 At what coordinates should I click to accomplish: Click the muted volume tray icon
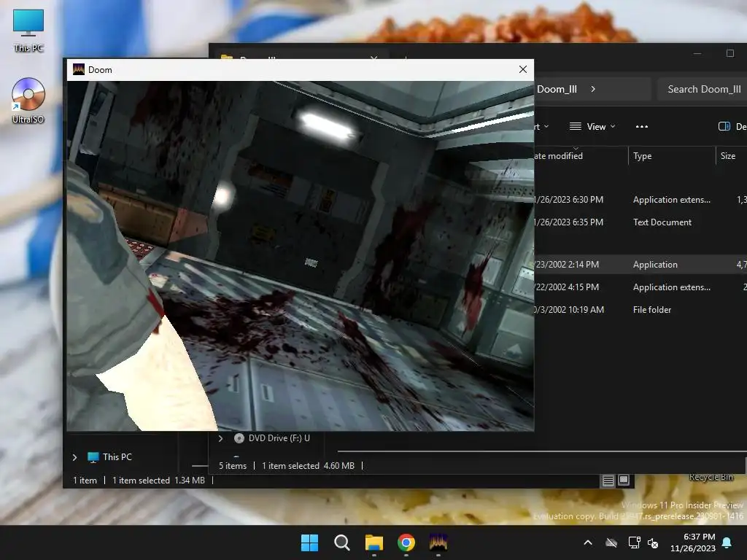653,542
